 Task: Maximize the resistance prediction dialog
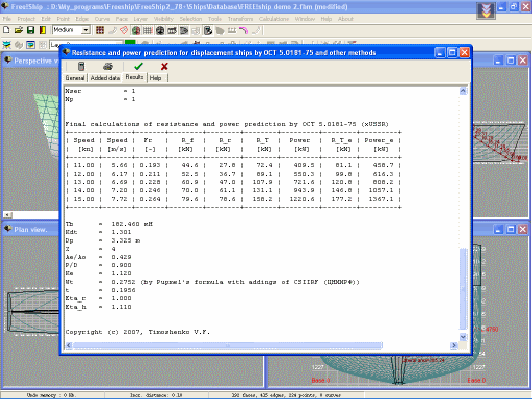tap(452, 53)
